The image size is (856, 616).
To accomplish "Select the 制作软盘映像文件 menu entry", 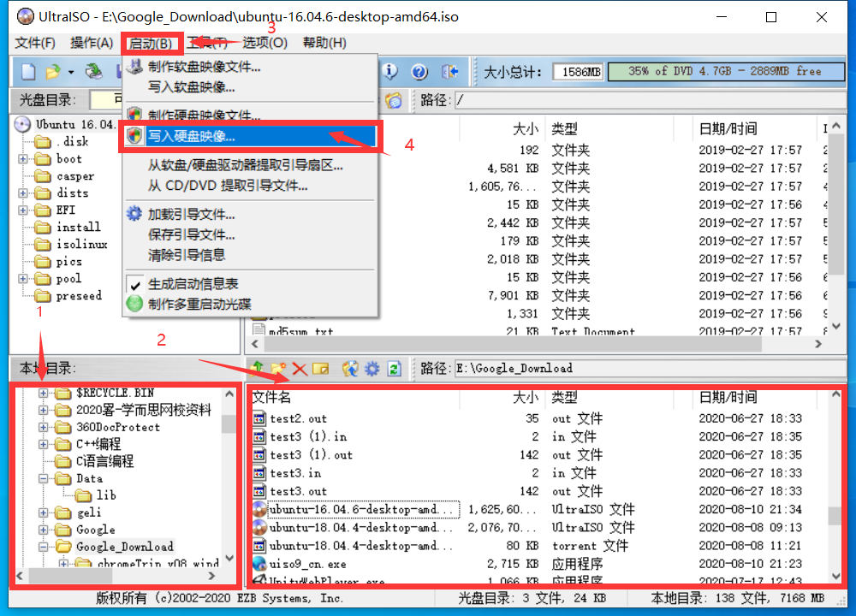I will tap(251, 67).
